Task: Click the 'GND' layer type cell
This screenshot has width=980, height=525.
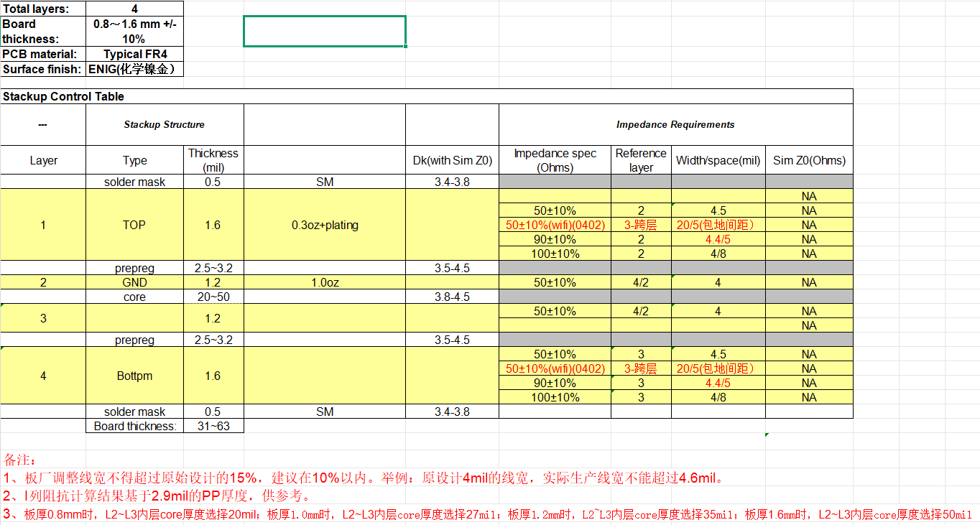Action: pyautogui.click(x=134, y=282)
